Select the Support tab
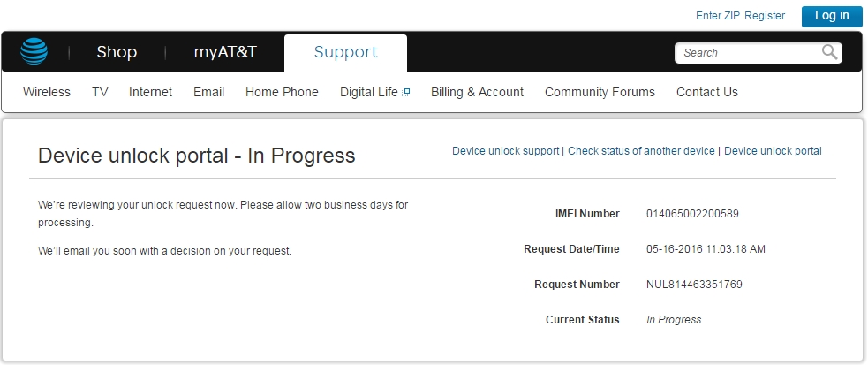868x365 pixels. tap(345, 52)
